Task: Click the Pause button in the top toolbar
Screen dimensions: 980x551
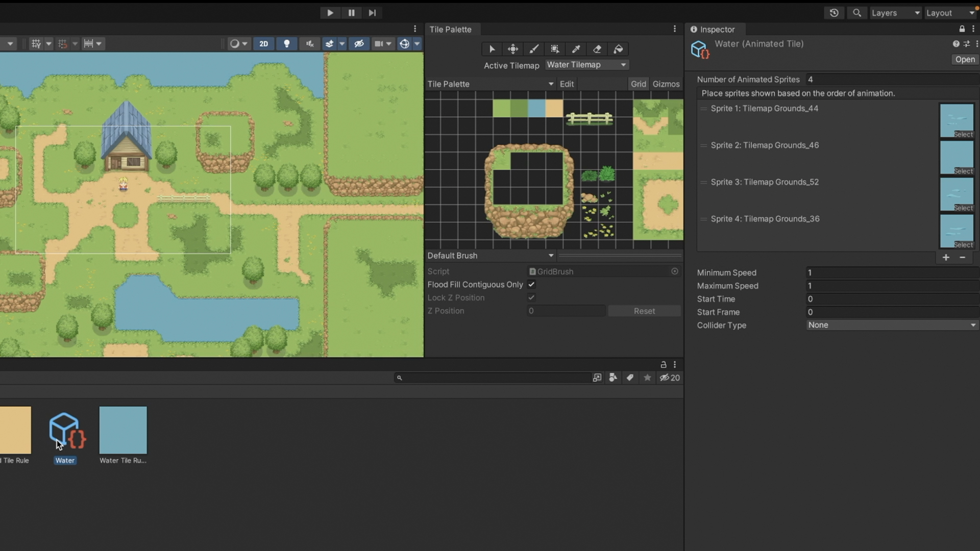Action: (351, 13)
